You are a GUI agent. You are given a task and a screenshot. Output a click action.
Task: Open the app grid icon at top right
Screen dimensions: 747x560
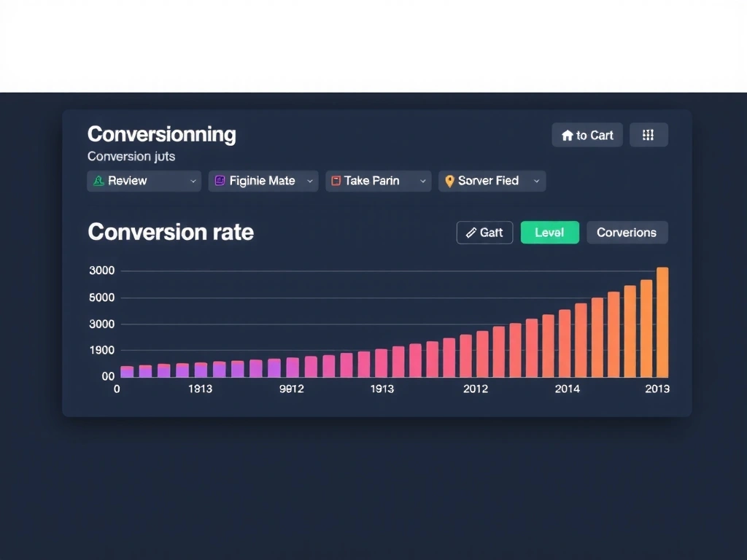[649, 134]
